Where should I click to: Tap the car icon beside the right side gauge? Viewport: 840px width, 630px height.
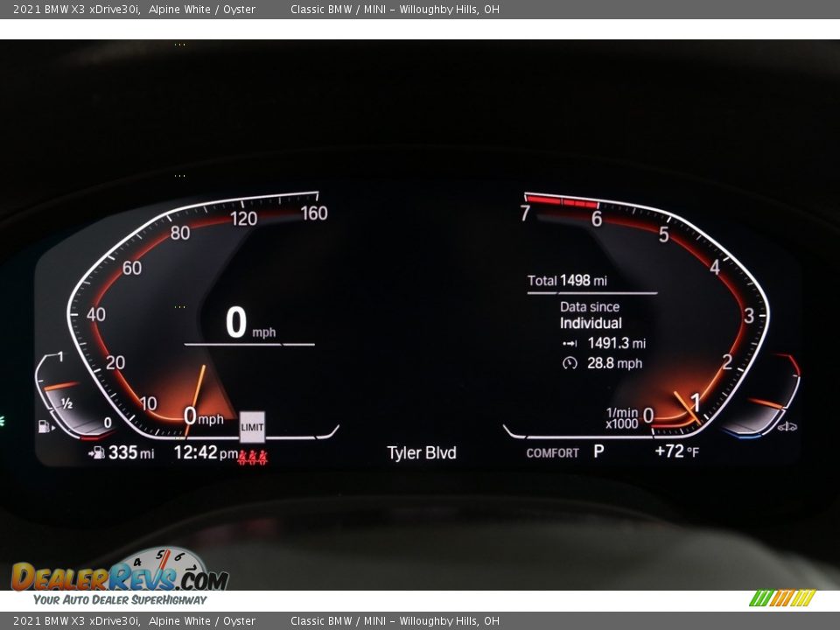(x=787, y=426)
